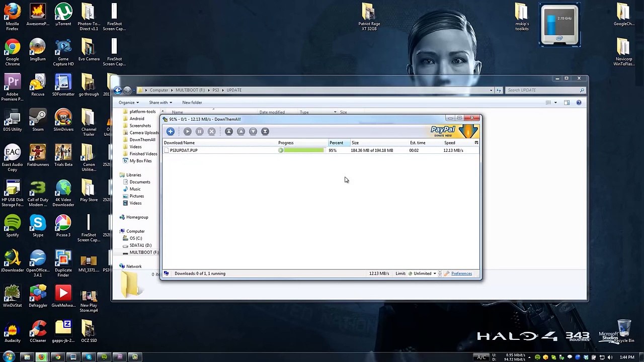Sort downloads by Download/Name column
644x362 pixels.
(220, 143)
